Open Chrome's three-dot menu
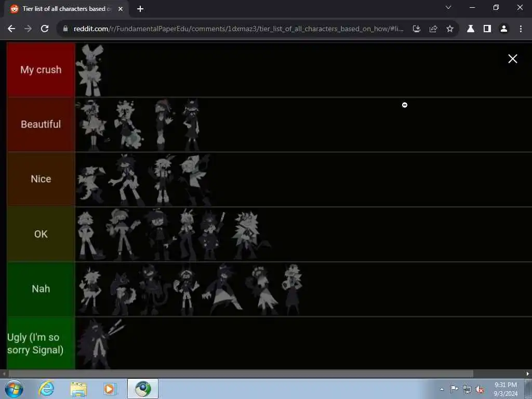Image resolution: width=532 pixels, height=399 pixels. [521, 29]
